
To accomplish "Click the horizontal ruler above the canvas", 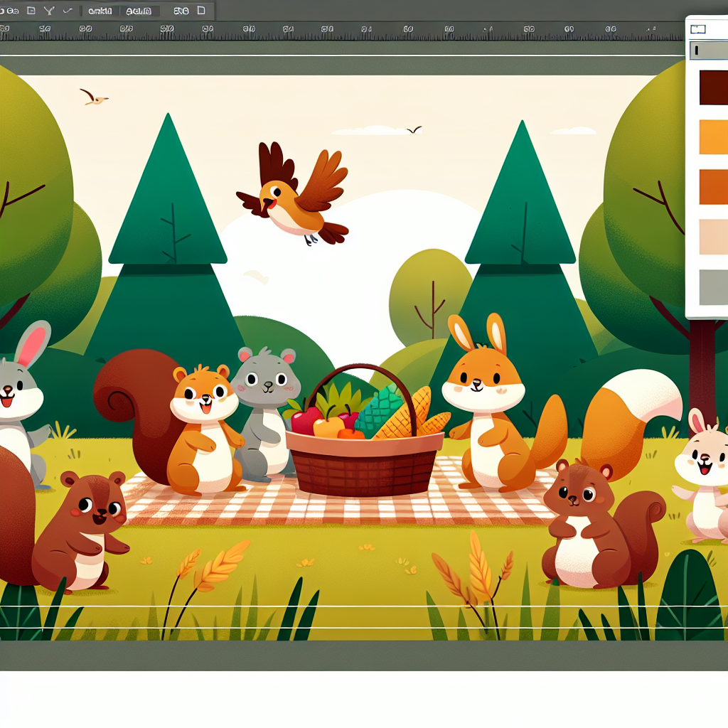I will pyautogui.click(x=320, y=31).
